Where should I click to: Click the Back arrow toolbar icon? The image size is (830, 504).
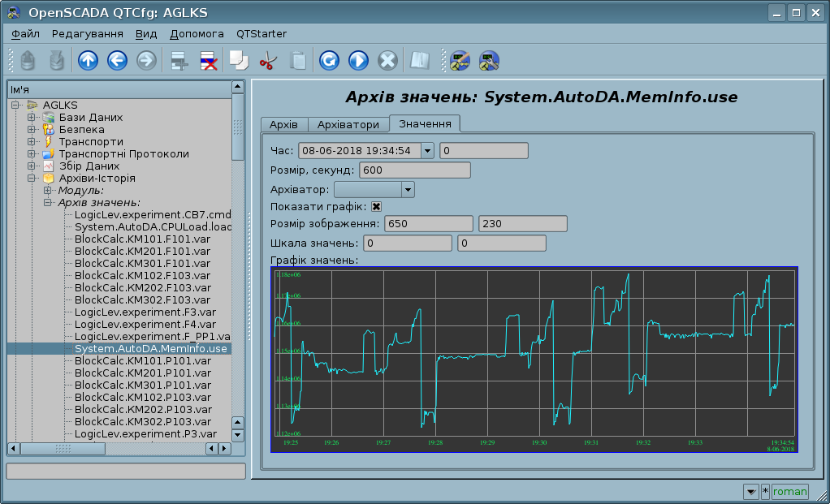pyautogui.click(x=117, y=61)
